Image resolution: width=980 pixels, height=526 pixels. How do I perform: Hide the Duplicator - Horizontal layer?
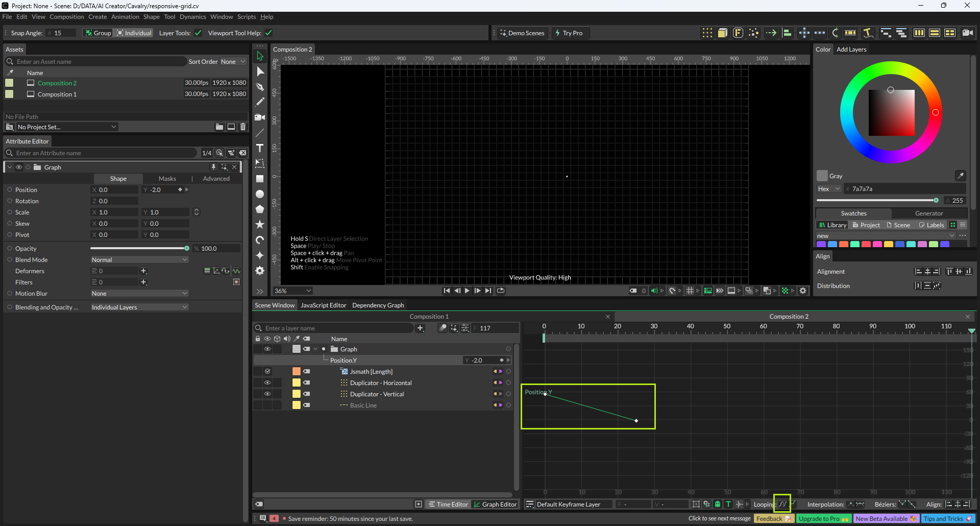click(x=267, y=382)
